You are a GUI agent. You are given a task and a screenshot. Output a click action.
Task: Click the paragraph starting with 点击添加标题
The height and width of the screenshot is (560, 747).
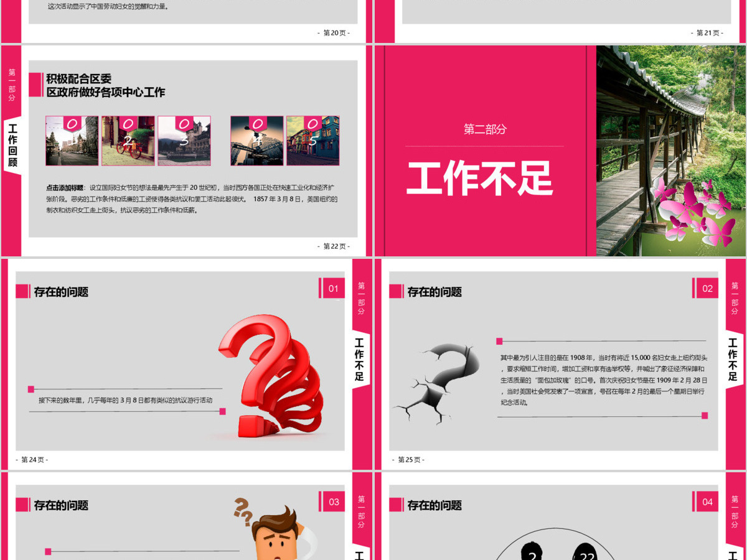click(192, 198)
